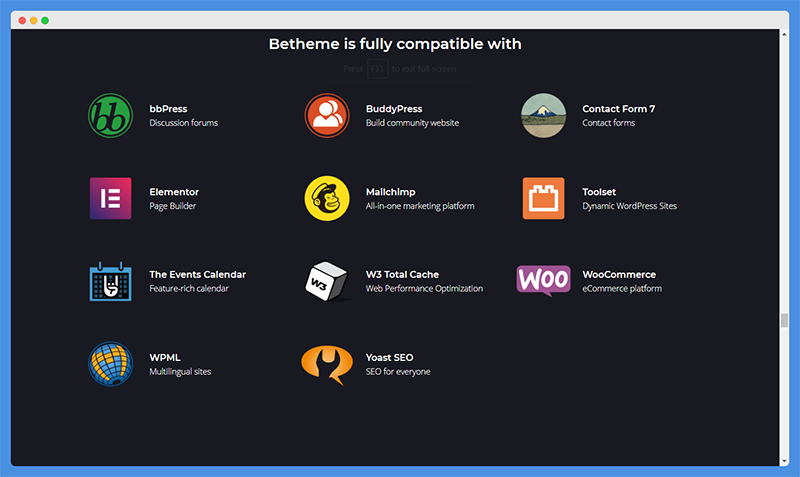Viewport: 800px width, 477px height.
Task: Click the WPML globe icon
Action: (x=110, y=364)
